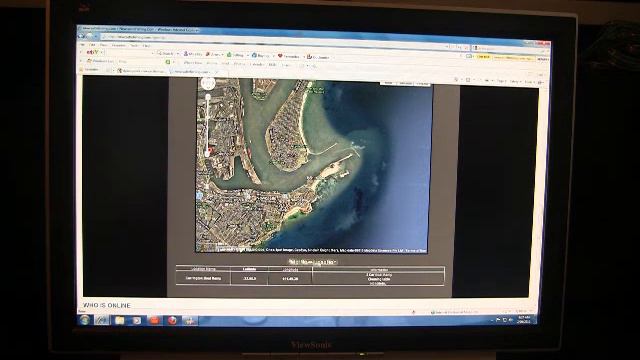This screenshot has height=360, width=640.
Task: Click the map pan compass control
Action: pos(208,84)
